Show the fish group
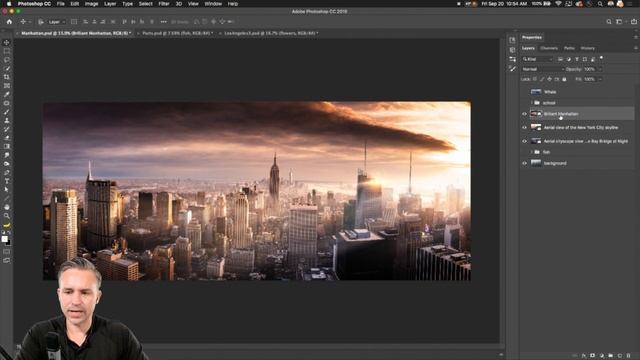640x360 pixels. 524,152
